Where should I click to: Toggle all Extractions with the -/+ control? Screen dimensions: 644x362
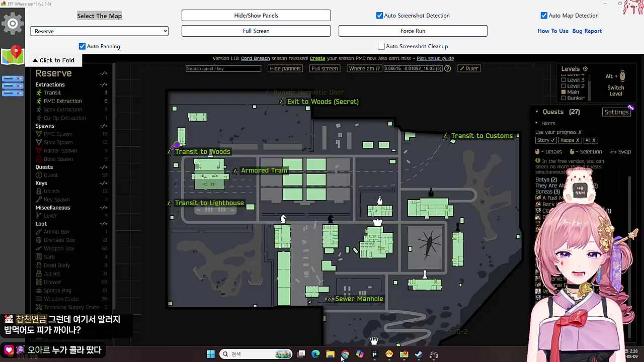pyautogui.click(x=104, y=84)
